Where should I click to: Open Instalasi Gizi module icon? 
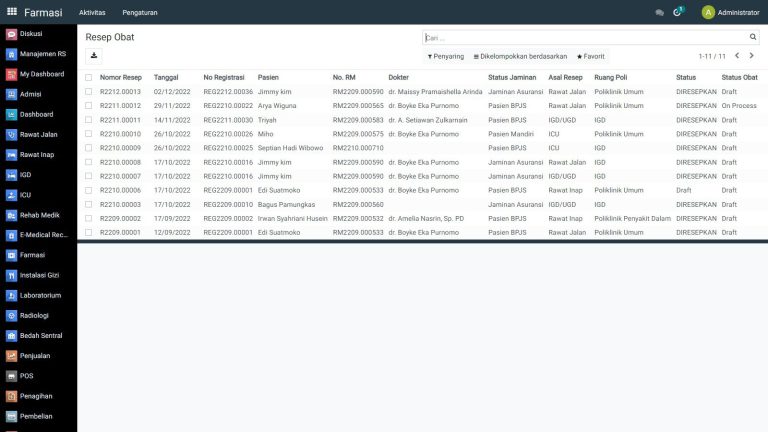coord(11,276)
